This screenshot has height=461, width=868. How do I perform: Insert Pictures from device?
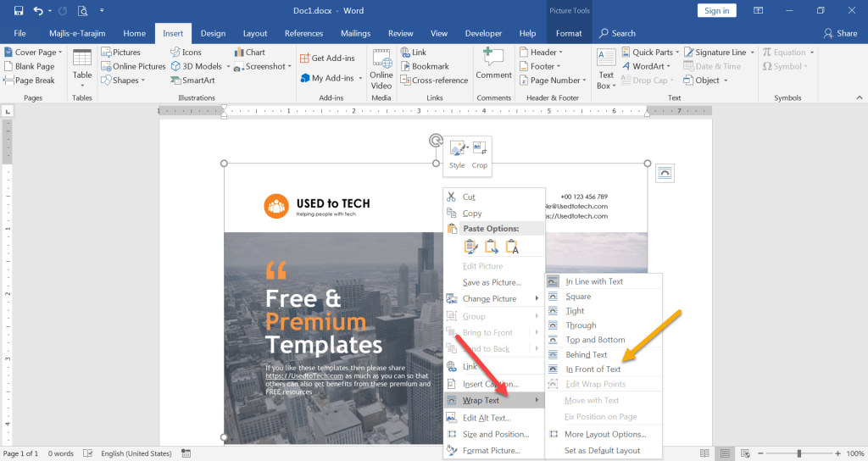[x=120, y=52]
